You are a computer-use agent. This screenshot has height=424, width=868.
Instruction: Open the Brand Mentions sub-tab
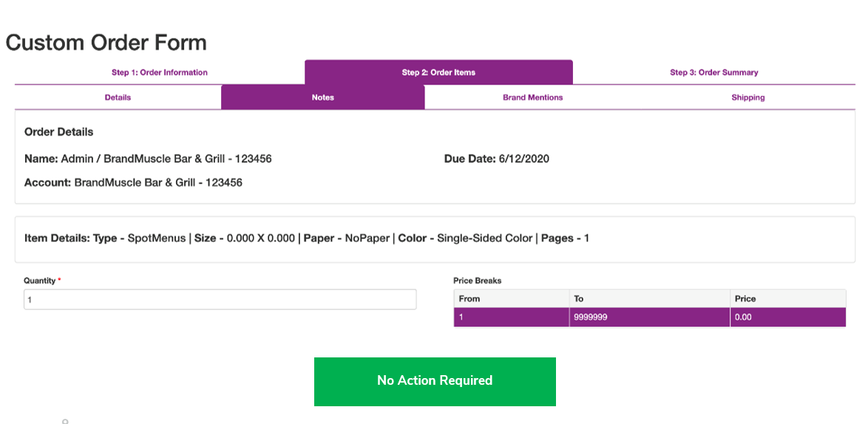coord(532,97)
